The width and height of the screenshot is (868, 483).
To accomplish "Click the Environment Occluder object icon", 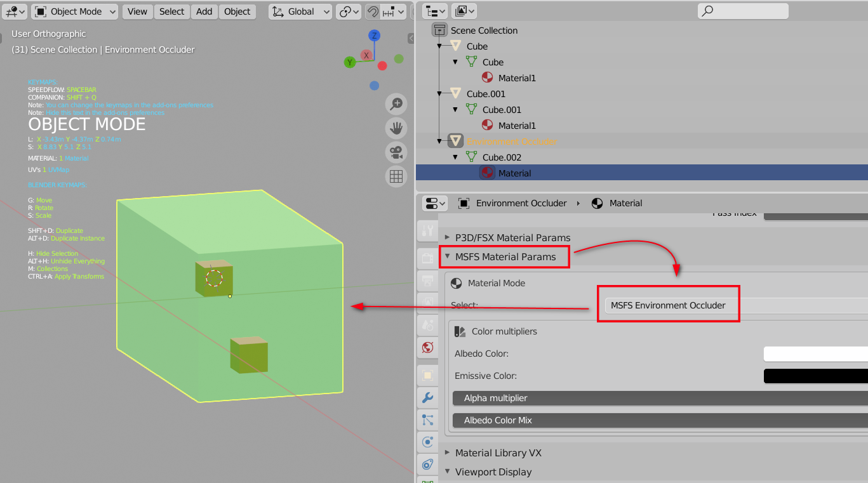I will pyautogui.click(x=455, y=141).
